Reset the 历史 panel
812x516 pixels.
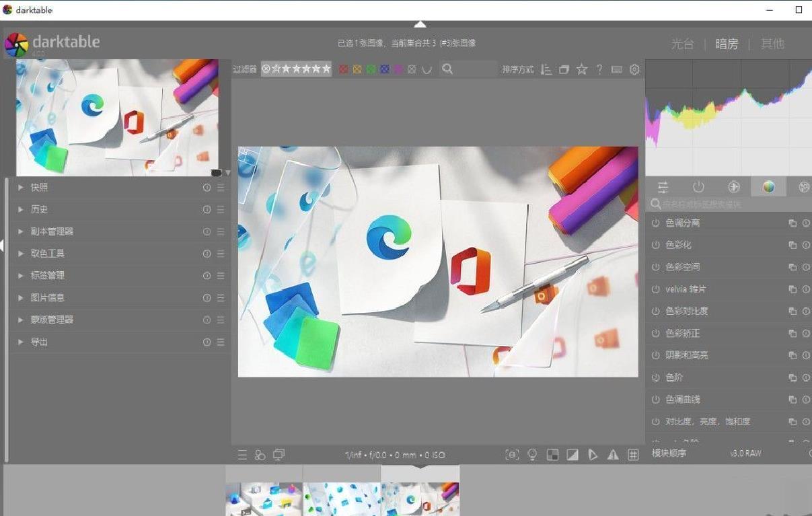click(x=207, y=209)
